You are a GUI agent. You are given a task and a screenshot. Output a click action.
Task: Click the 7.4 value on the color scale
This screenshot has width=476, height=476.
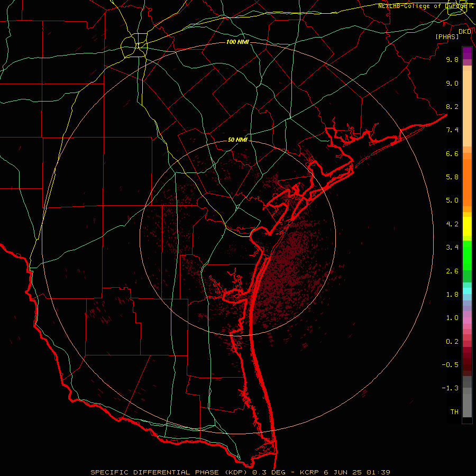coord(452,130)
